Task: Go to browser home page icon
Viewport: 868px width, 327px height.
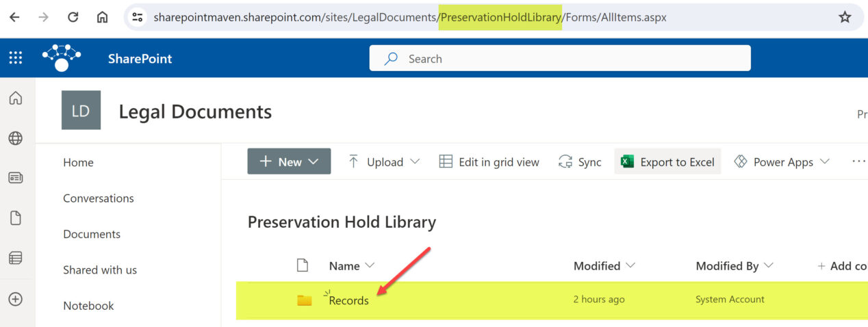Action: (x=102, y=17)
